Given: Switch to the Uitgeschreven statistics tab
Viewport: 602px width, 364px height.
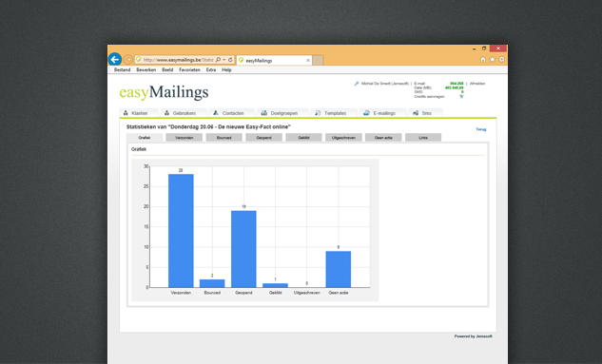Looking at the screenshot, I should coord(343,137).
